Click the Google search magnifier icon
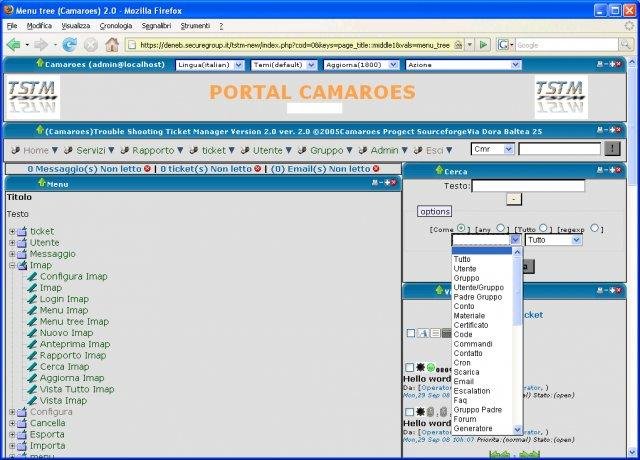Screen dimensions: 640x460 [x=625, y=44]
